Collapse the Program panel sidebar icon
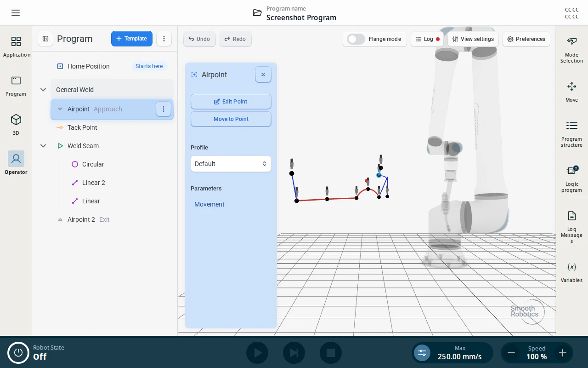 tap(45, 39)
